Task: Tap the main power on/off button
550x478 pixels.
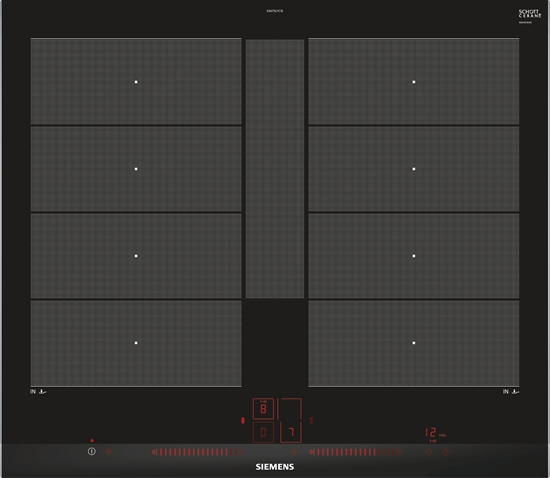Action: click(92, 452)
